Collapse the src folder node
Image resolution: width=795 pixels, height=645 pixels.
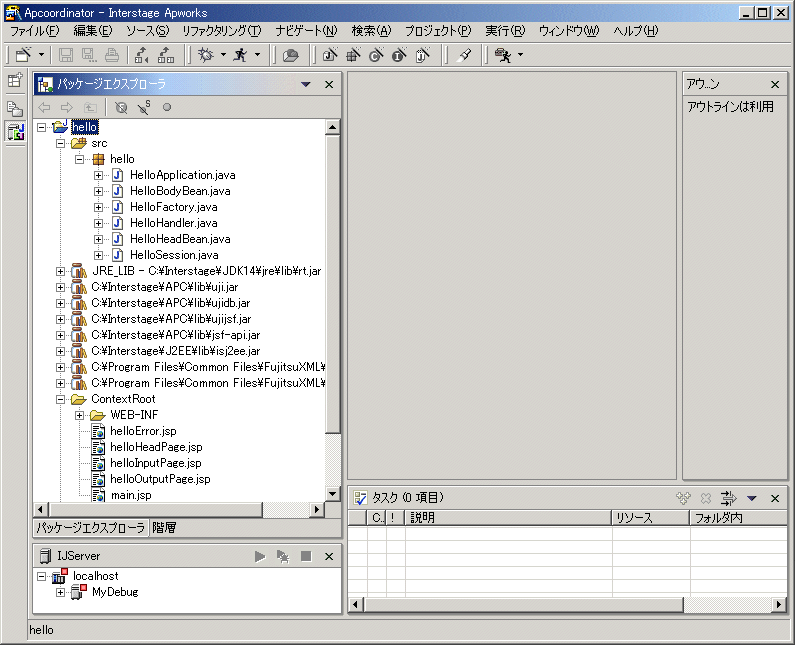(60, 144)
